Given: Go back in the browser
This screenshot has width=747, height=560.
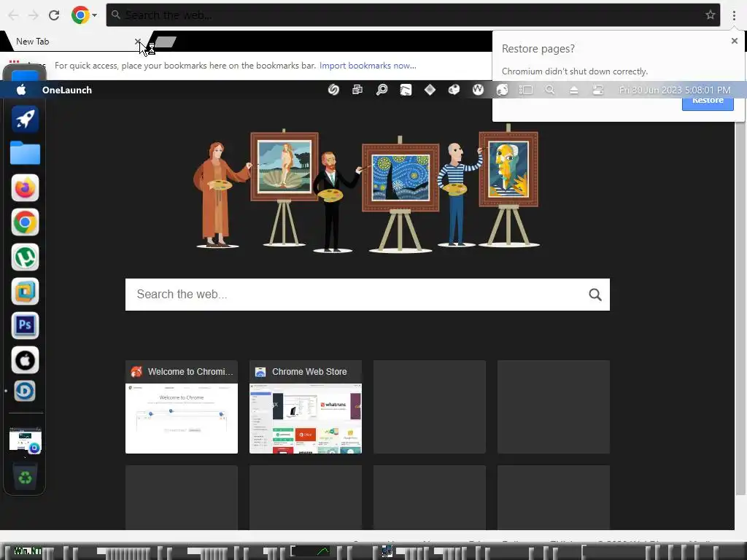Looking at the screenshot, I should point(13,15).
